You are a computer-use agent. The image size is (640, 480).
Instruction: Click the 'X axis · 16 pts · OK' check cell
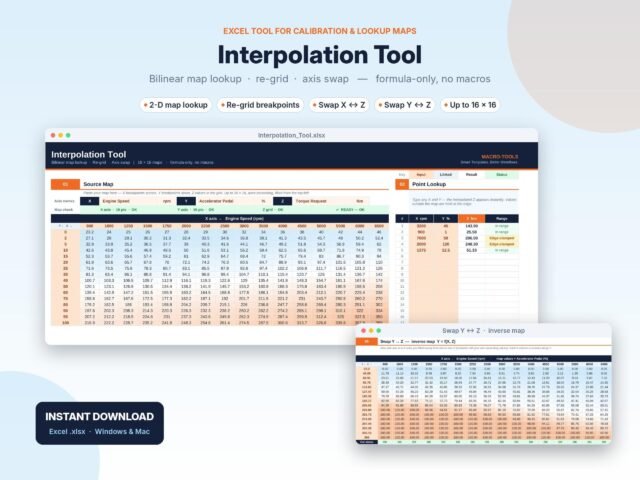118,210
